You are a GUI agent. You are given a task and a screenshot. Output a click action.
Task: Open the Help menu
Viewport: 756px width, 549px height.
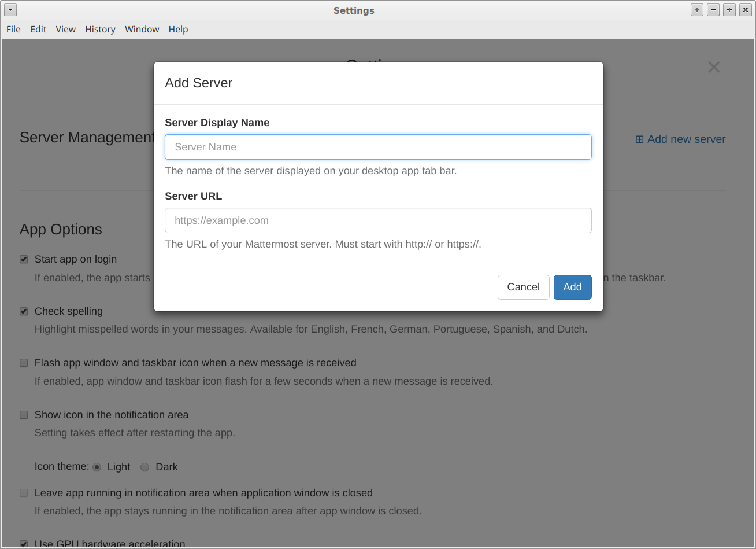(178, 29)
